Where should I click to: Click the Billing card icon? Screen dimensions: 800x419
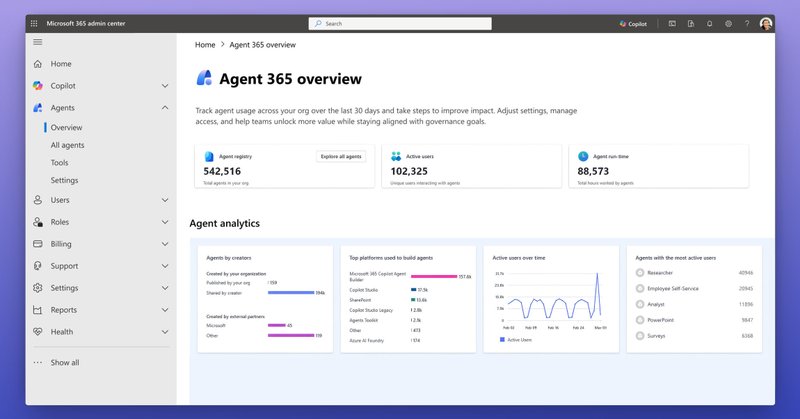(38, 244)
